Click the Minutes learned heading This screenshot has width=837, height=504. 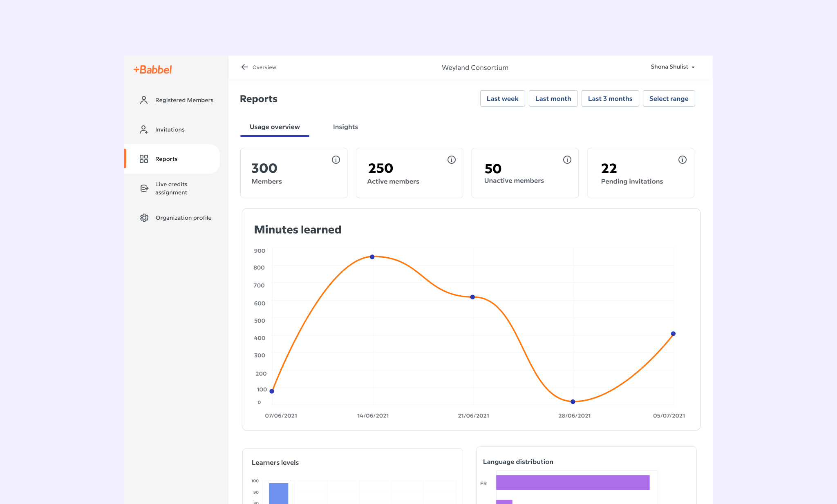298,230
